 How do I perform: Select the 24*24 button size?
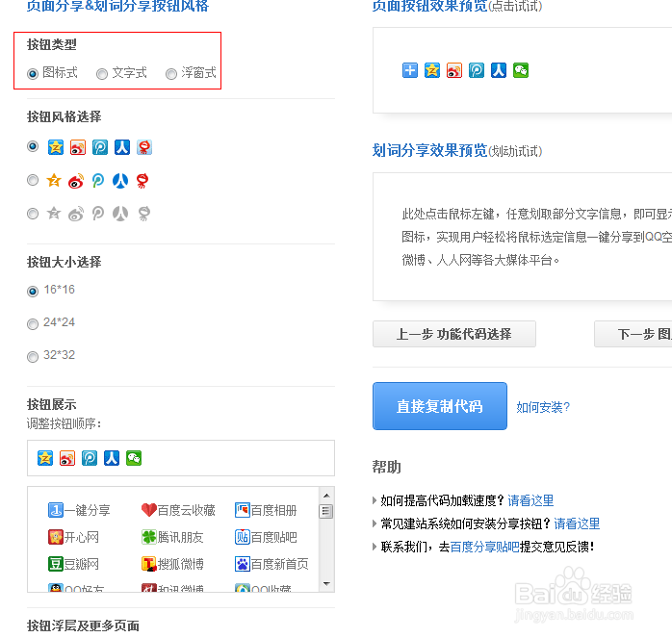[x=33, y=324]
